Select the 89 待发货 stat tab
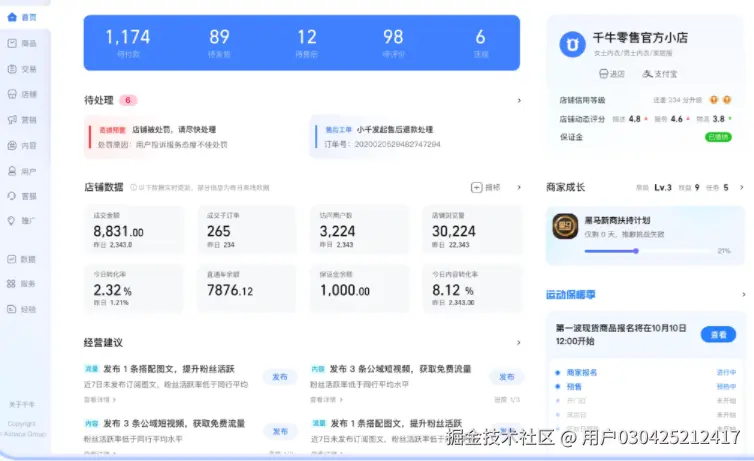 [x=219, y=43]
